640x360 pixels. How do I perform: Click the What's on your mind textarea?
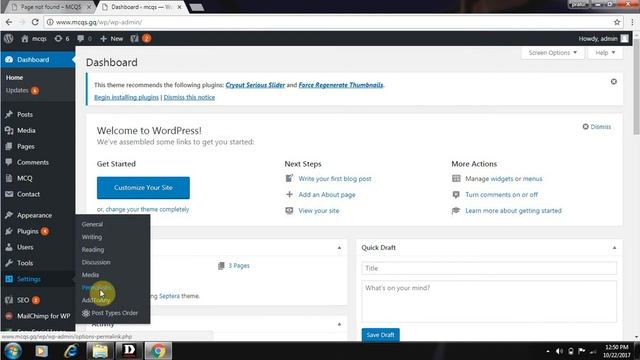pyautogui.click(x=489, y=301)
